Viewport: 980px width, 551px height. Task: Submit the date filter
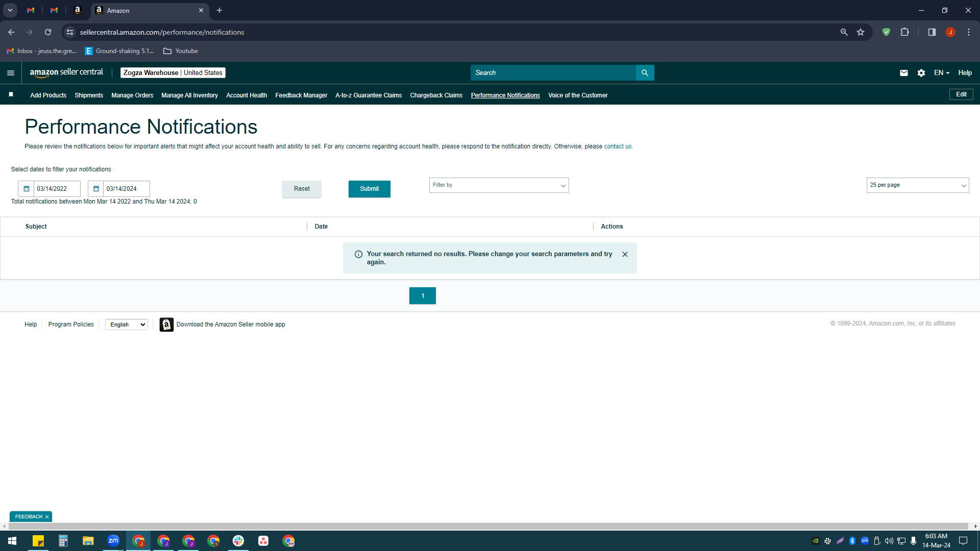point(370,189)
